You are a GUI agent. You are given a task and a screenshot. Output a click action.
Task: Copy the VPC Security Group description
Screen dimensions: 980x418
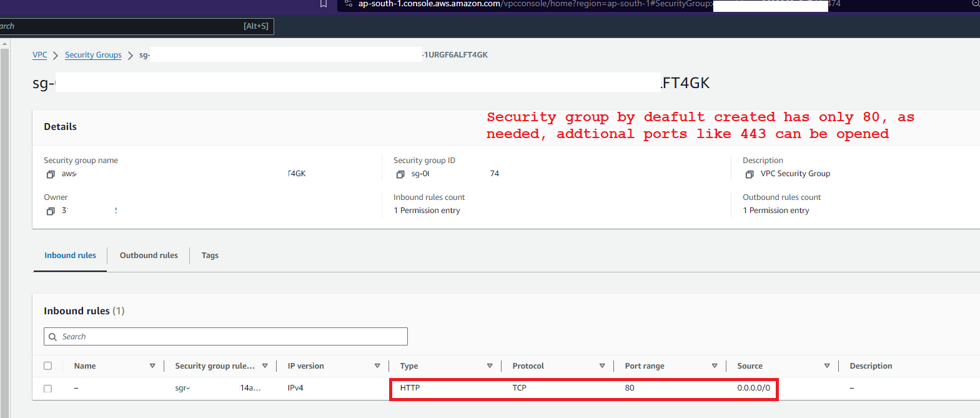point(750,174)
